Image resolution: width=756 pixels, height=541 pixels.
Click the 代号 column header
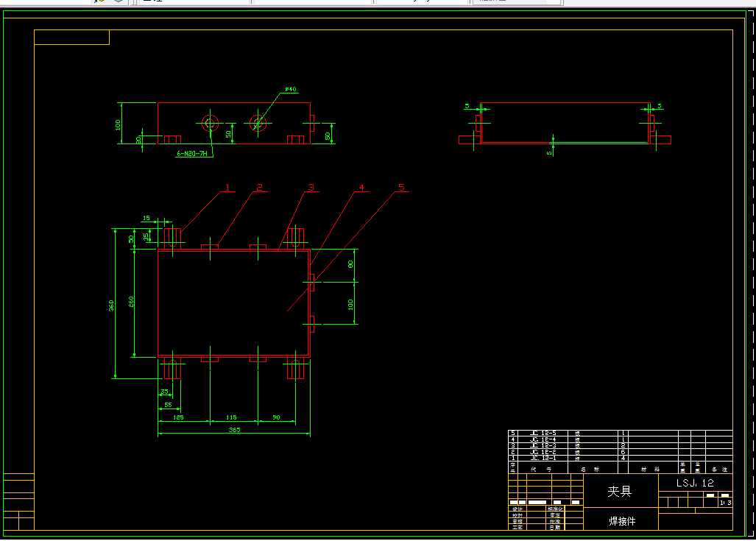click(x=541, y=469)
